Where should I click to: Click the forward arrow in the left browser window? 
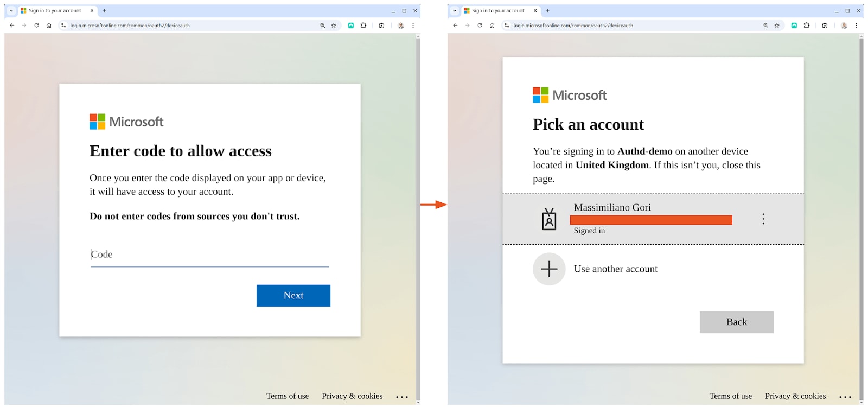(24, 26)
